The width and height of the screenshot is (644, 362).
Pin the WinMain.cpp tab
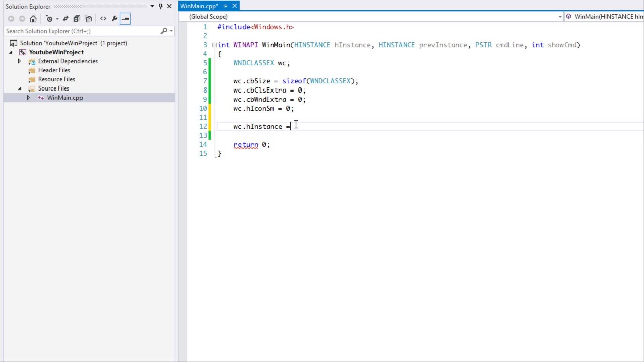click(x=226, y=6)
